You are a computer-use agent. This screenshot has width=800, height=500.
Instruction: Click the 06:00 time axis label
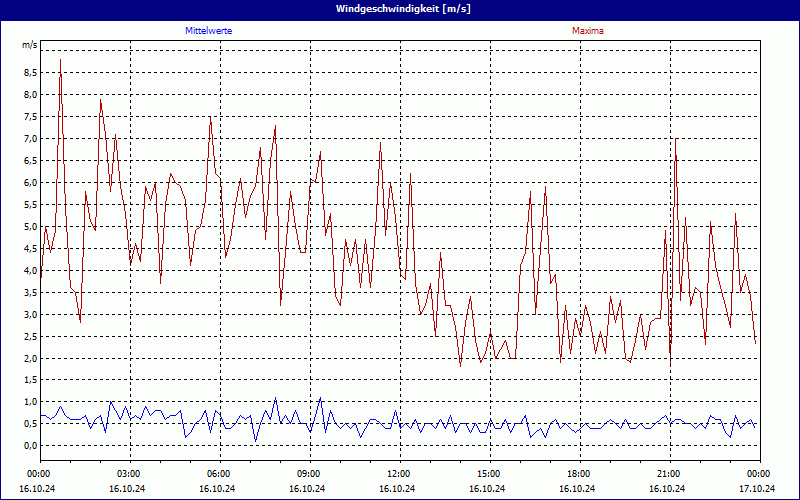pyautogui.click(x=220, y=474)
